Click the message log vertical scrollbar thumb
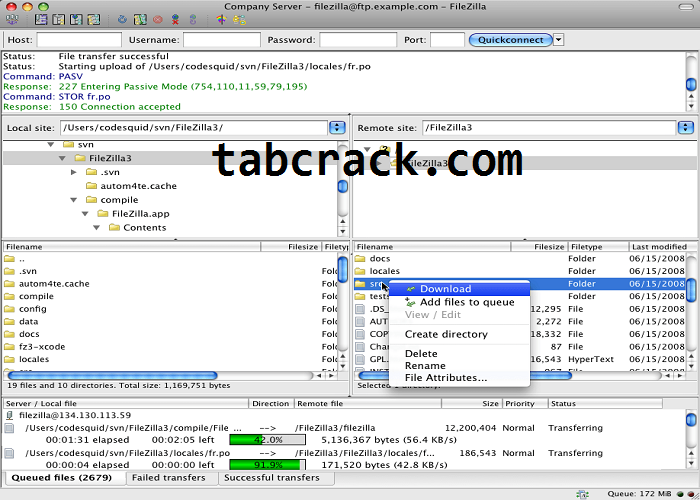 (691, 84)
